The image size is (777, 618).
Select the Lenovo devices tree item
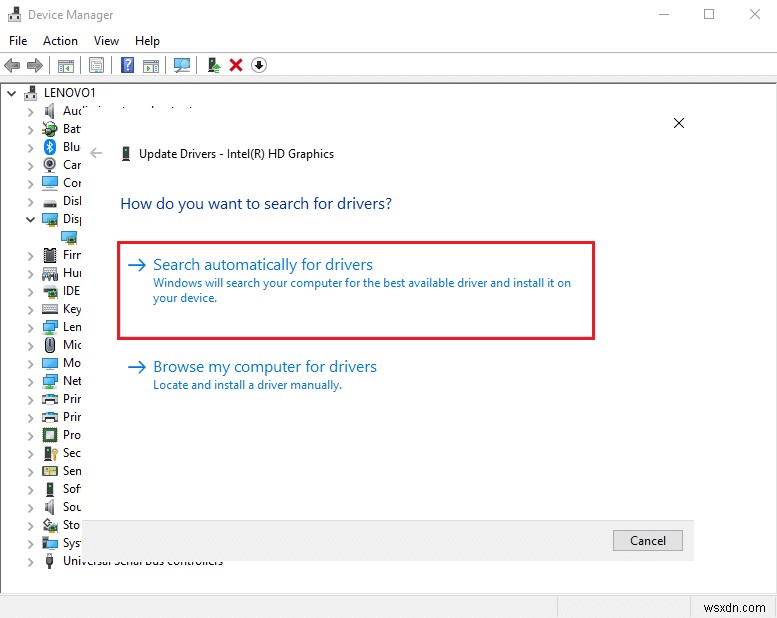click(x=72, y=327)
